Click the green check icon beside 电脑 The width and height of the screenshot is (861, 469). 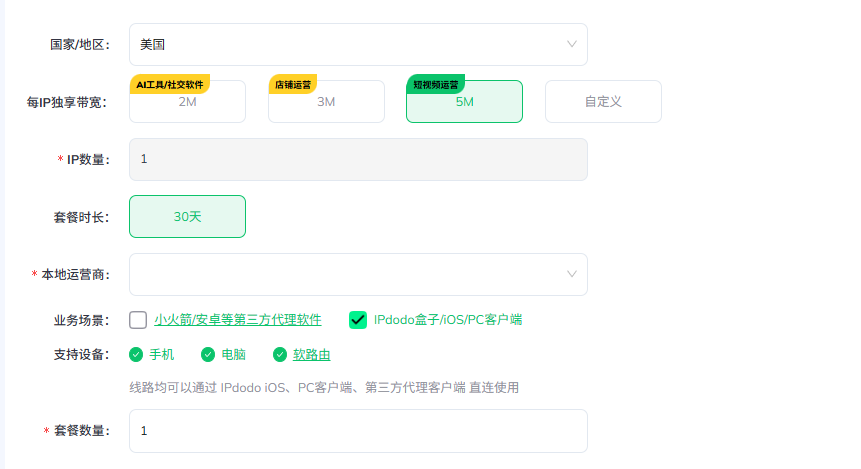(208, 355)
